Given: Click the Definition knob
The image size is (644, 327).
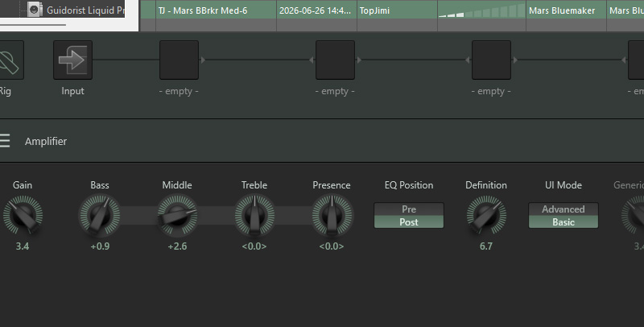Looking at the screenshot, I should coord(486,215).
